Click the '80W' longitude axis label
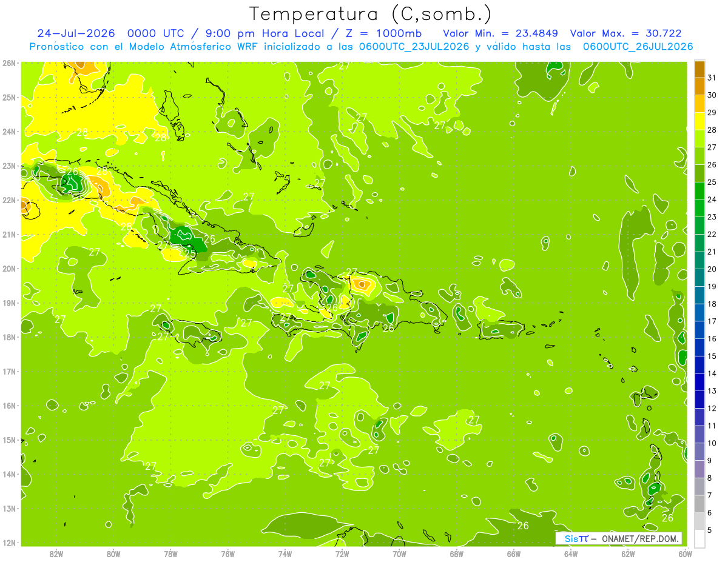This screenshot has height=562, width=728. (113, 554)
